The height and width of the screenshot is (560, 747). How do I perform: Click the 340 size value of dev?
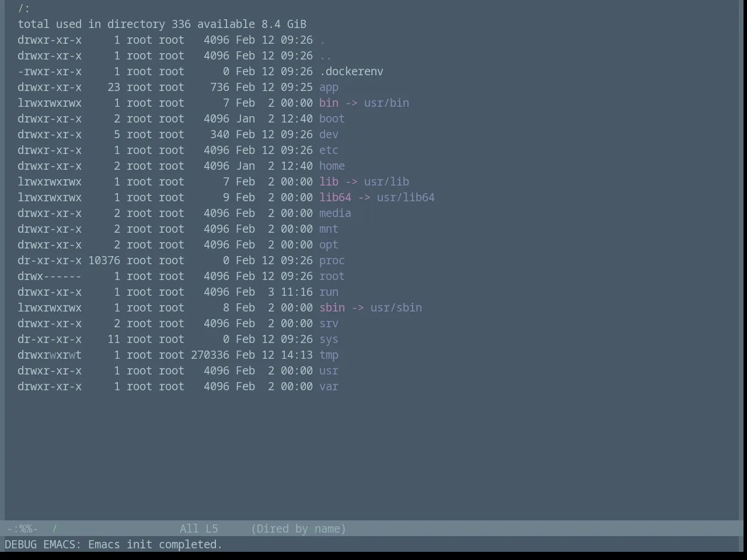pyautogui.click(x=219, y=135)
